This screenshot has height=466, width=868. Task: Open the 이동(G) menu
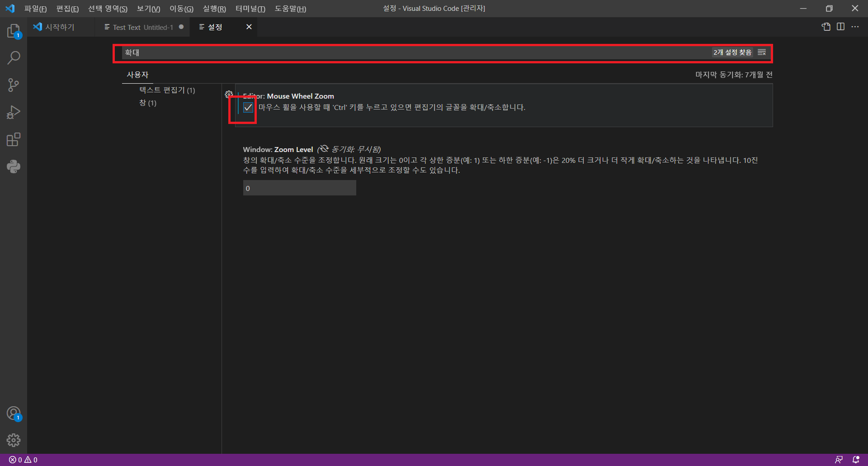(x=181, y=9)
